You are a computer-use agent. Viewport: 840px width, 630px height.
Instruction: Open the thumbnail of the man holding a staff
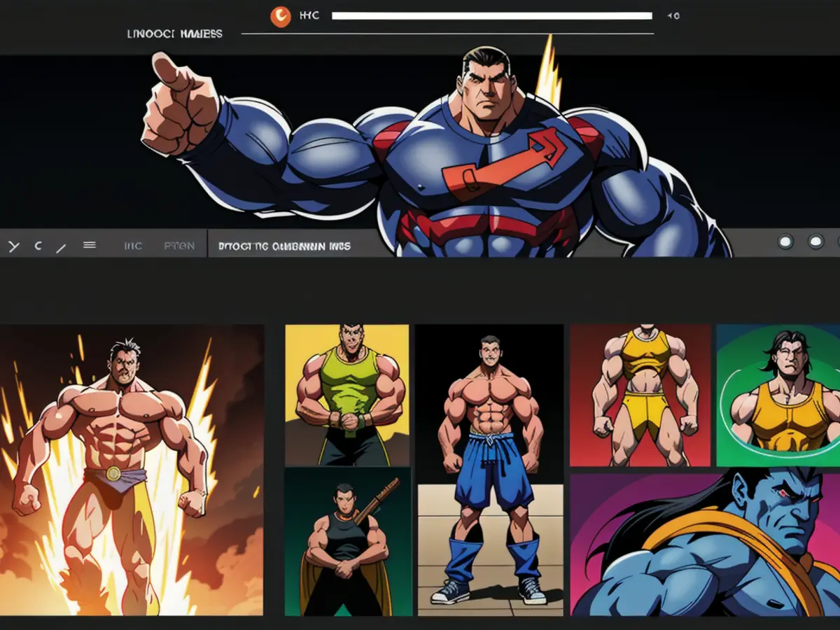click(x=347, y=542)
